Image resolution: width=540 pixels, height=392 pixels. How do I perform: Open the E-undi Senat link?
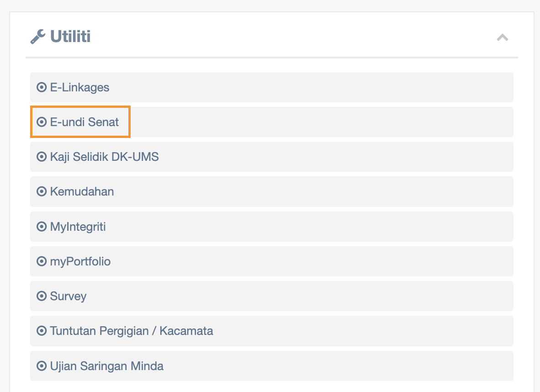click(85, 122)
